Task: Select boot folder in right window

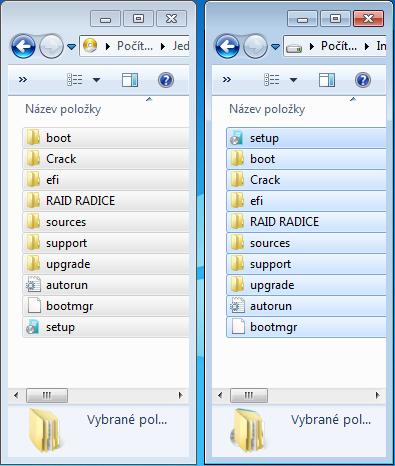Action: click(x=306, y=159)
